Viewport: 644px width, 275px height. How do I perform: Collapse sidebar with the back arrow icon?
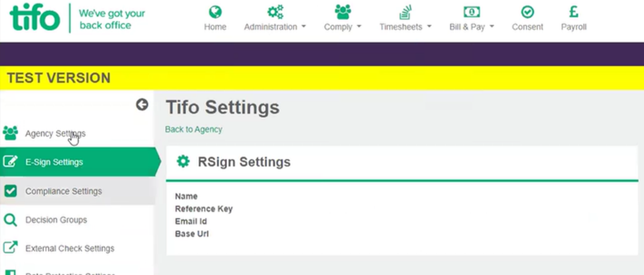tap(142, 105)
